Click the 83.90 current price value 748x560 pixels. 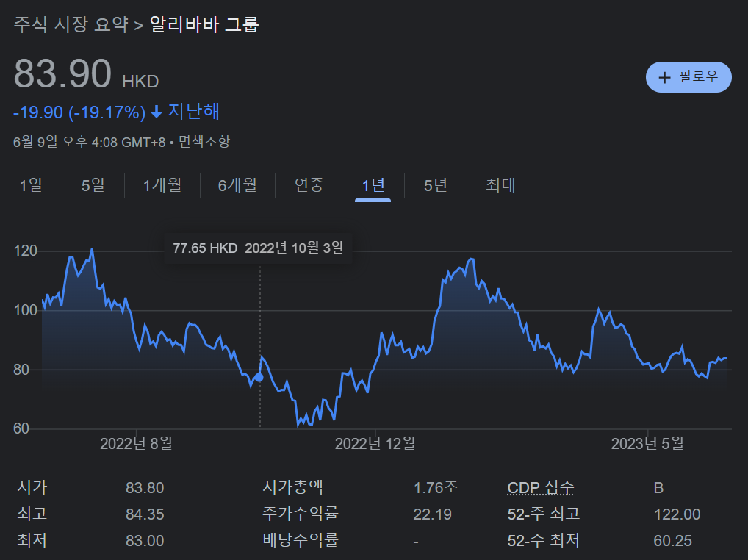pyautogui.click(x=62, y=74)
